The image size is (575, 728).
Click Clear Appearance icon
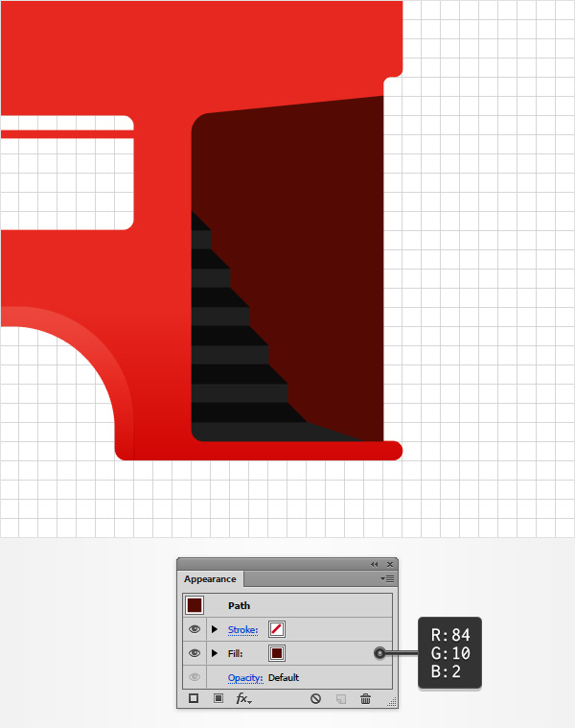point(316,698)
